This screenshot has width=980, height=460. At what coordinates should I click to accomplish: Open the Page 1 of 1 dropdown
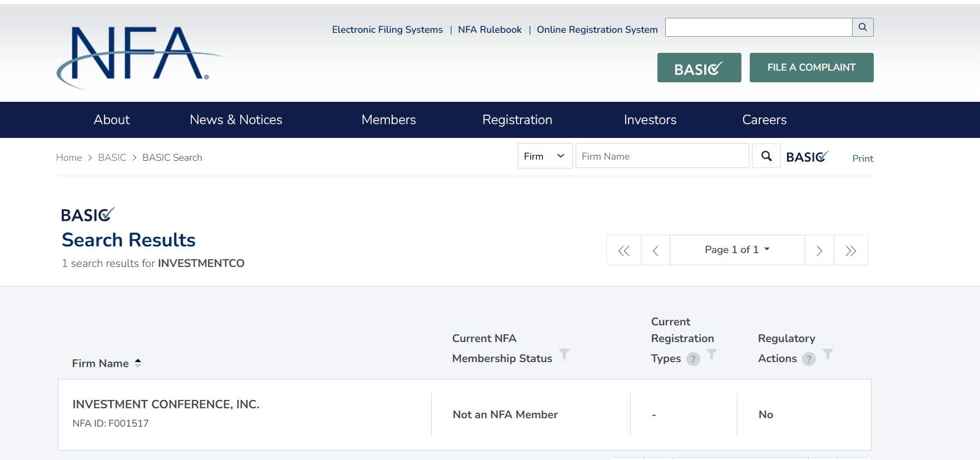pos(738,250)
